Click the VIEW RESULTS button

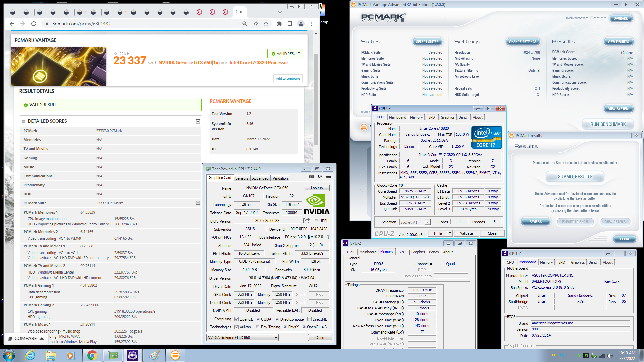[x=618, y=42]
